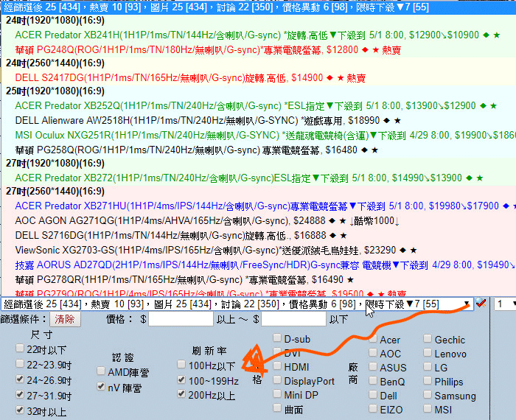Uncheck the 200Hz以上 refresh rate checkbox
The width and height of the screenshot is (516, 420).
coord(181,393)
